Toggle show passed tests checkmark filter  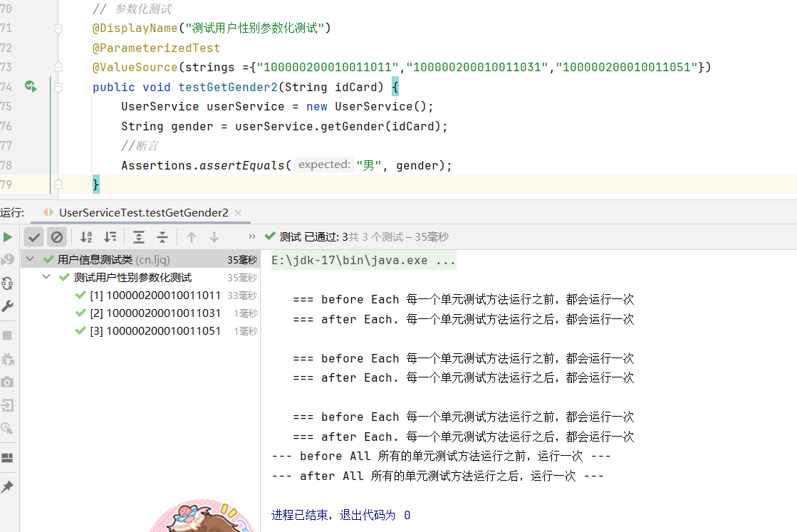[34, 237]
